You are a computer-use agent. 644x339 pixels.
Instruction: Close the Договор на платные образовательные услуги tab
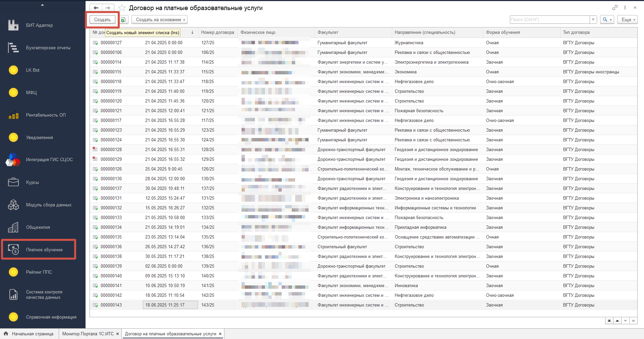pyautogui.click(x=220, y=334)
